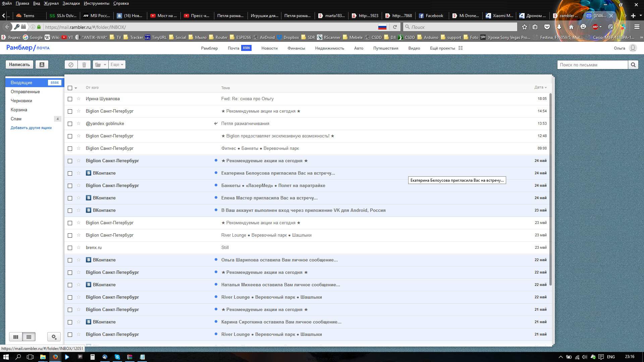Open the mailbox settings gear icon
Screen dimensions: 644x362
coord(54,337)
